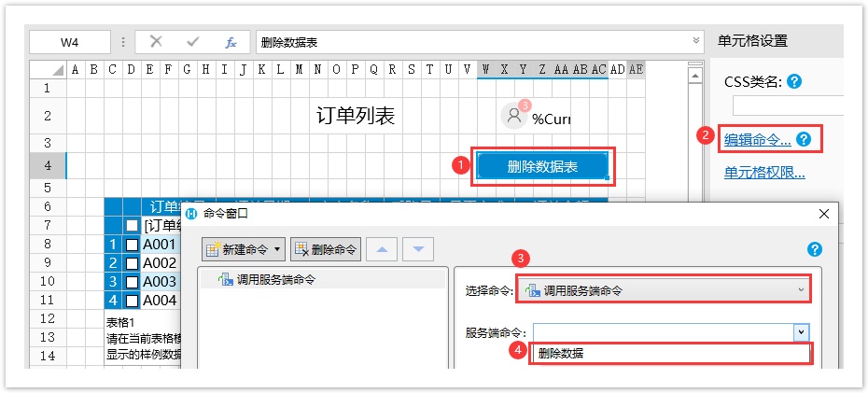Click the help icon beside 编辑命令

point(804,140)
